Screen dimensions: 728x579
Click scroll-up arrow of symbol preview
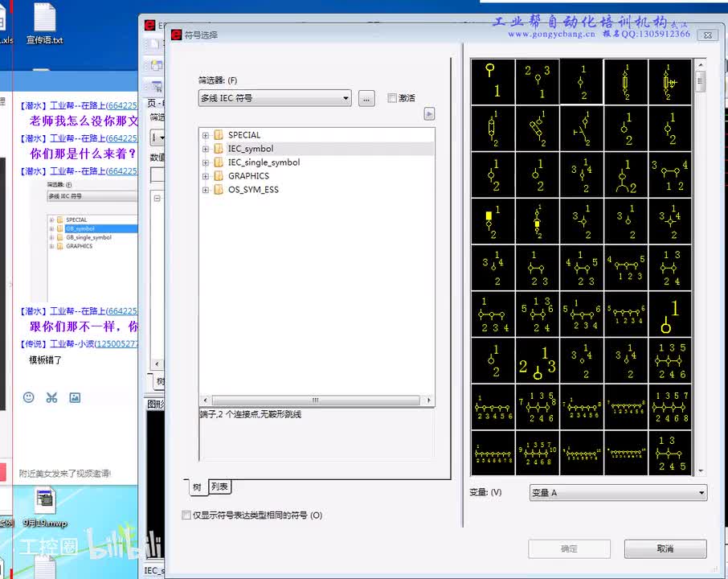[x=700, y=64]
